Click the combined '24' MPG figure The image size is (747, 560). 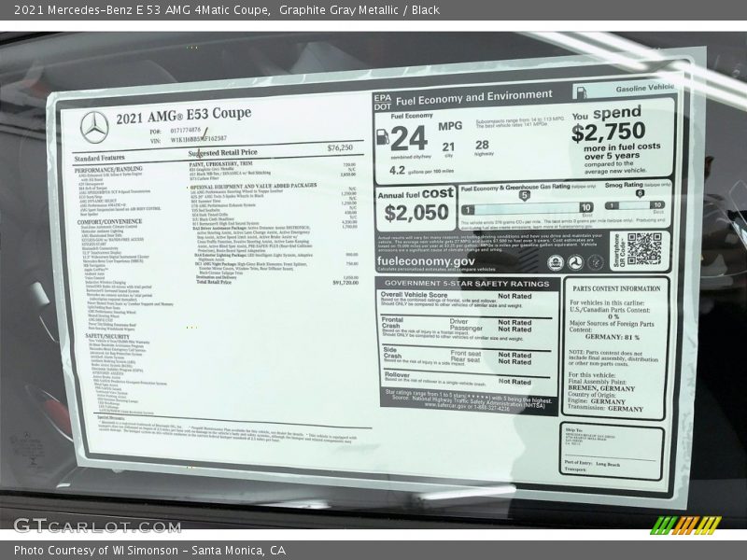[408, 138]
